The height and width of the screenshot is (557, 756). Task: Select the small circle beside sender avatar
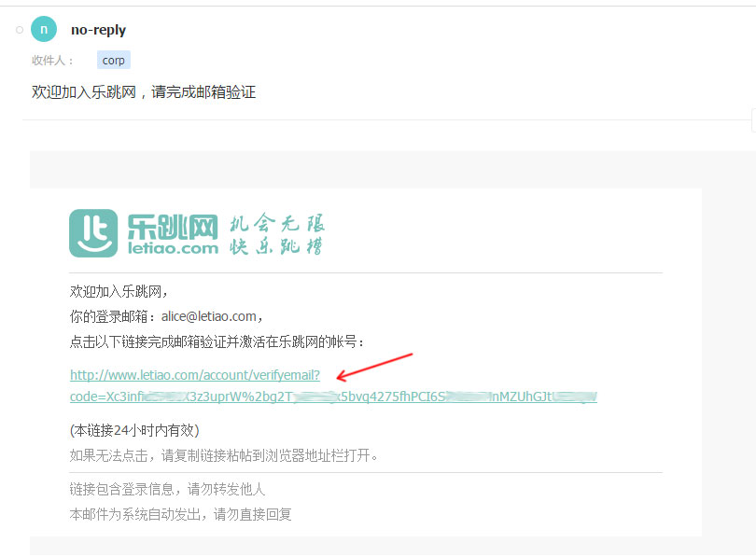(x=20, y=30)
